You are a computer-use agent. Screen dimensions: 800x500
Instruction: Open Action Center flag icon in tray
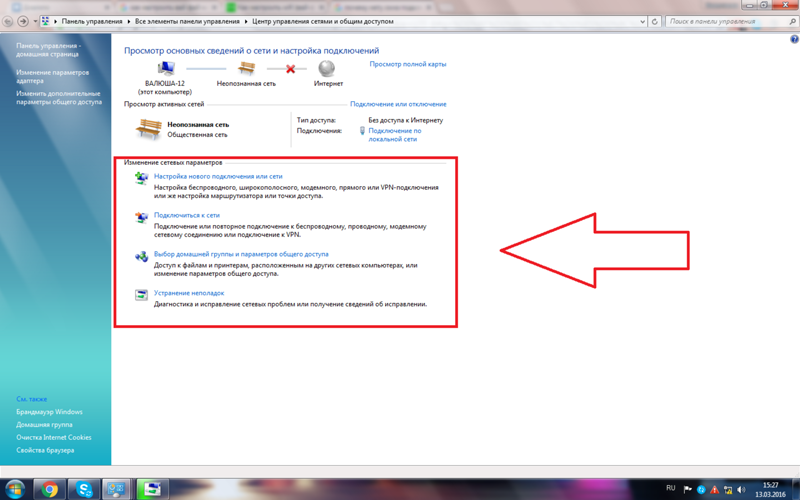tap(688, 489)
